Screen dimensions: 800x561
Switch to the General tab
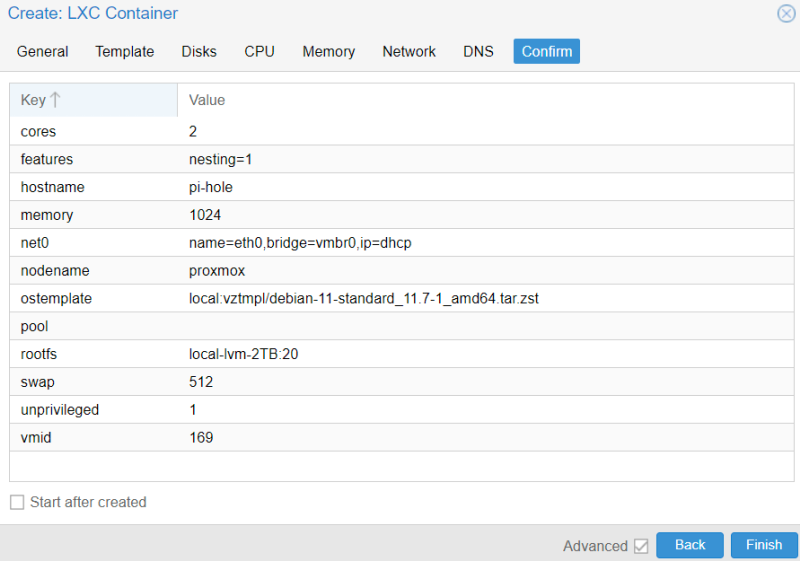point(43,51)
